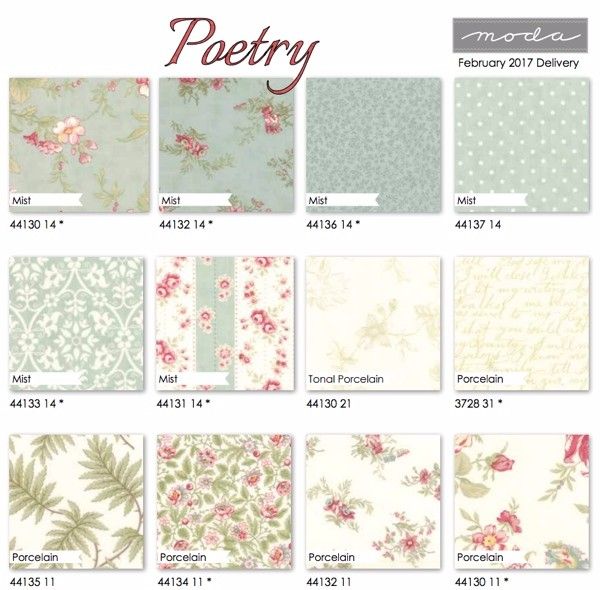Viewport: 600px width, 590px height.
Task: Click the 44137 14 product code label
Action: [x=478, y=225]
